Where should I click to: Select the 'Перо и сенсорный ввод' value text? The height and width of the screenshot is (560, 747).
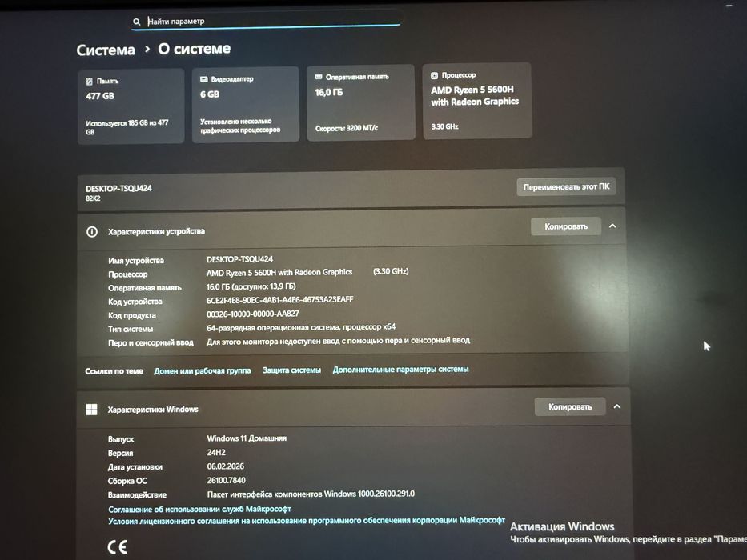(338, 341)
